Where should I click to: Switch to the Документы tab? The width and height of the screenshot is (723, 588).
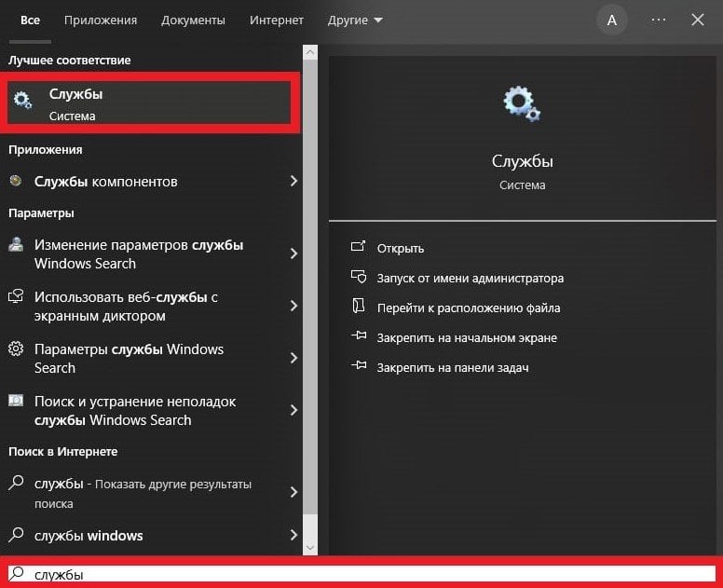click(x=193, y=21)
